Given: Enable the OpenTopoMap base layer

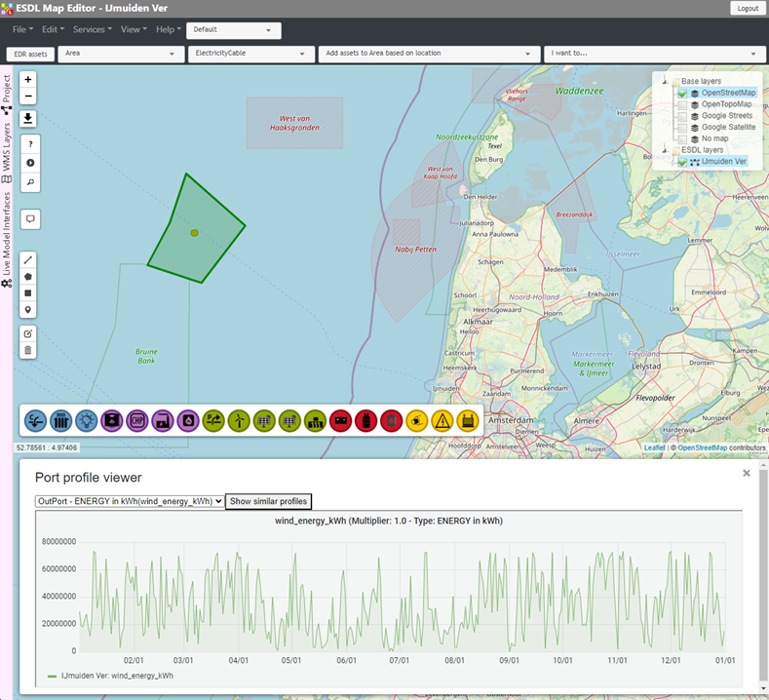Looking at the screenshot, I should [x=682, y=104].
